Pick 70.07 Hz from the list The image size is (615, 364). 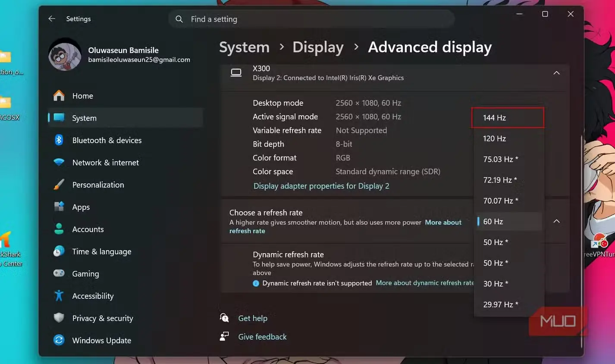point(508,201)
